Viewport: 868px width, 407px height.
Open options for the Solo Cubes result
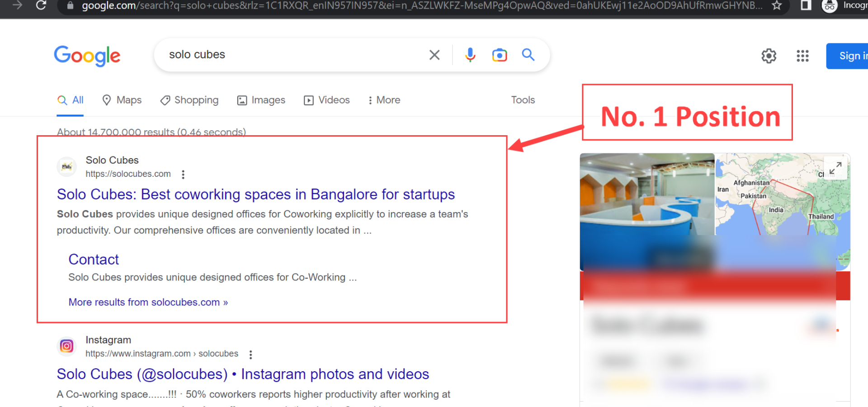click(183, 174)
